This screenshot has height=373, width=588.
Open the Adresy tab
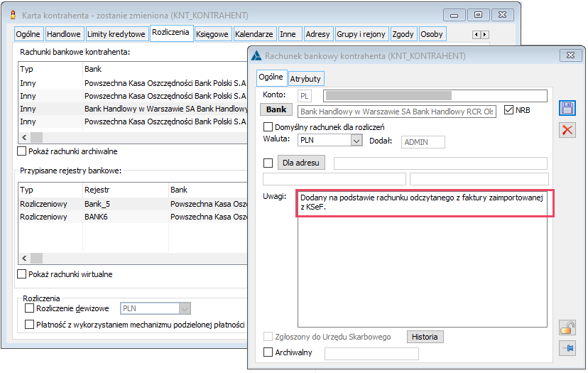[317, 34]
